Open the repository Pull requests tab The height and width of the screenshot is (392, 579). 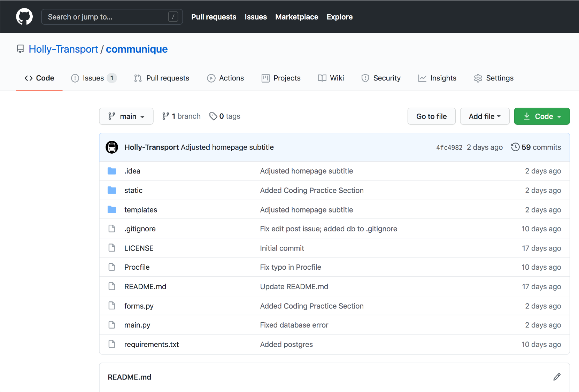pyautogui.click(x=162, y=78)
